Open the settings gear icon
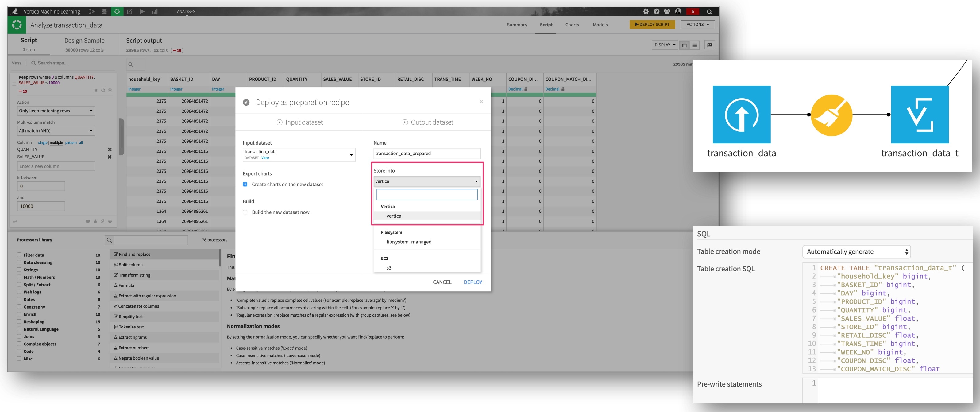 pyautogui.click(x=646, y=11)
